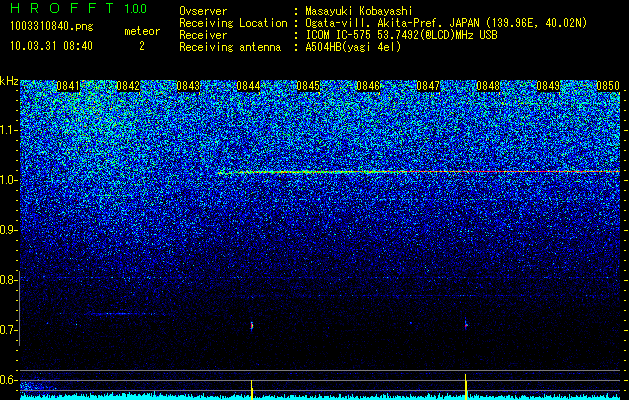Click the meteor count value 2
Screen dimensions: 629x400
[x=142, y=46]
